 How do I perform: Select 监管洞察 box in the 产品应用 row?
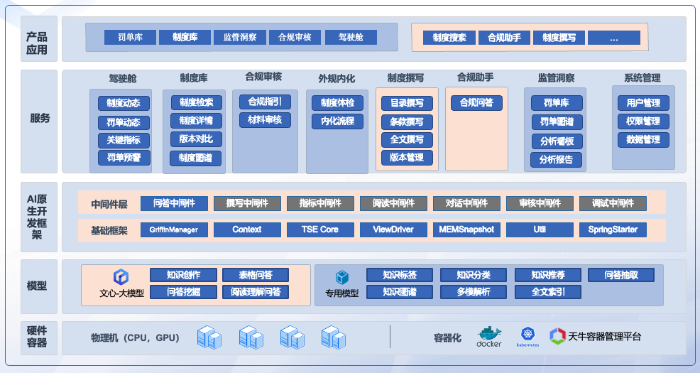coord(240,37)
